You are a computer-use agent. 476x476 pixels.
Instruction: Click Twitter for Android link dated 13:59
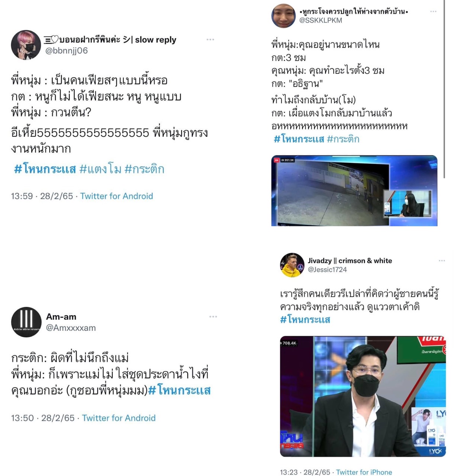(116, 196)
